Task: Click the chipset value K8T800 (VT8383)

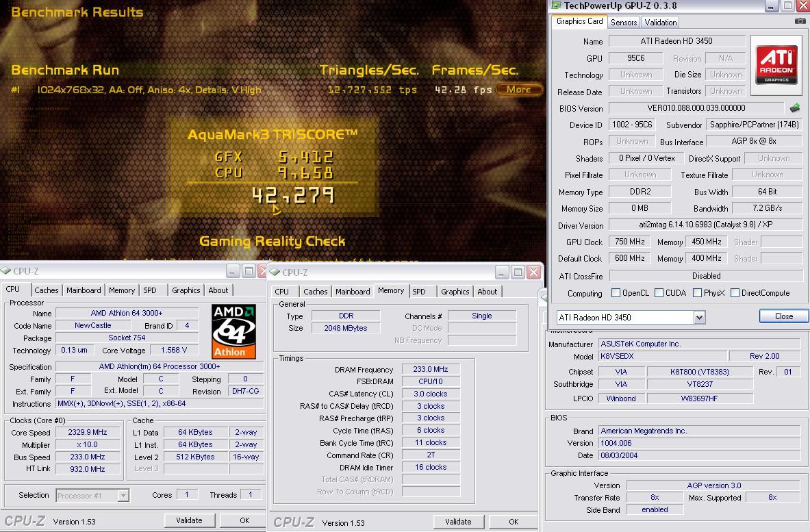Action: click(x=700, y=372)
